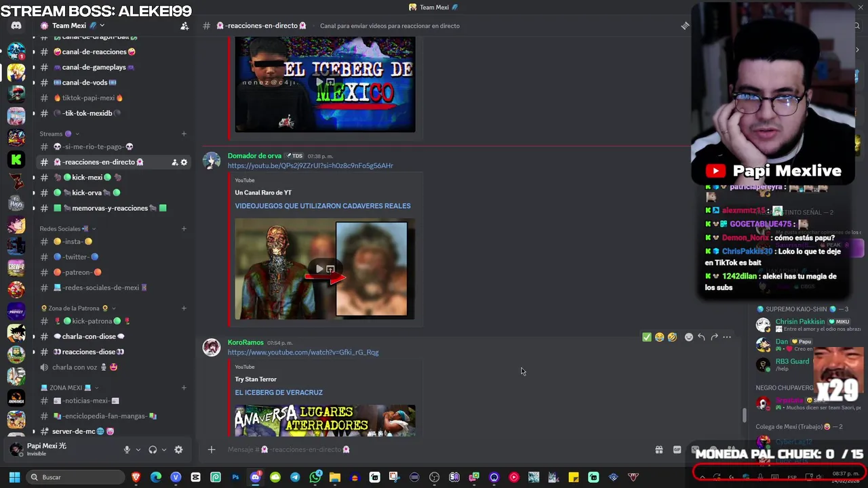Image resolution: width=868 pixels, height=488 pixels.
Task: Open the Kick server icon in server list
Action: [16, 159]
